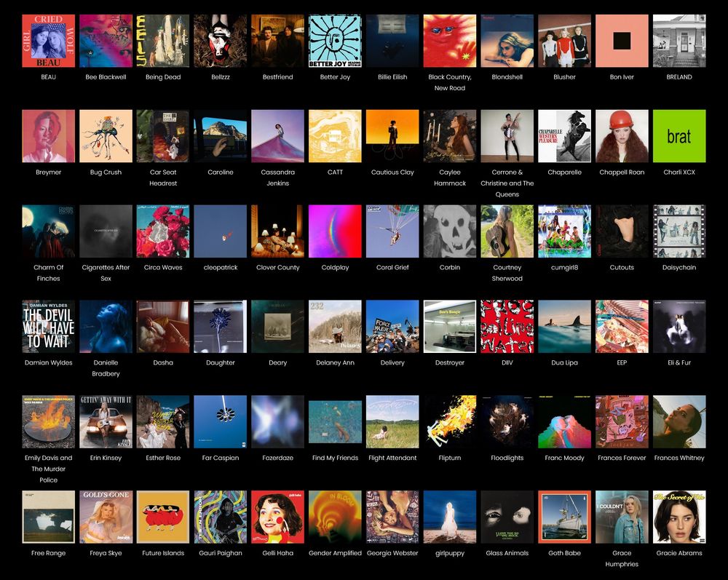The height and width of the screenshot is (580, 728).
Task: Open the Delaney Ann name link
Action: (335, 362)
